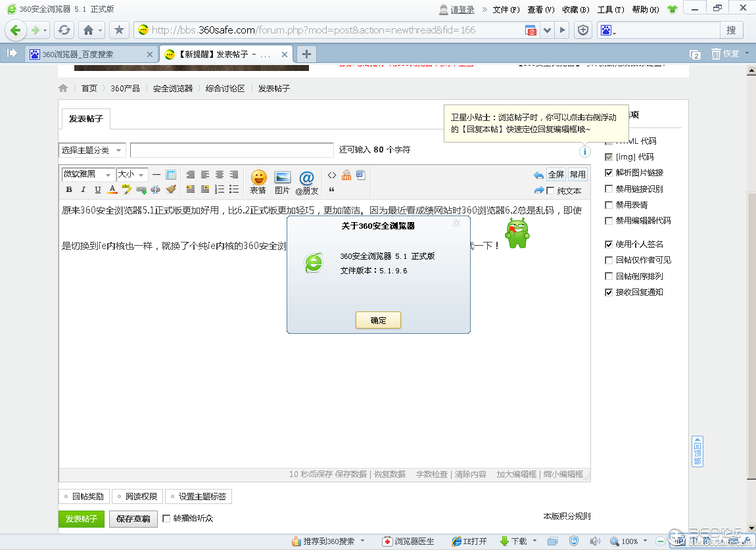
Task: Open the 选择主题分类 dropdown
Action: [x=92, y=150]
